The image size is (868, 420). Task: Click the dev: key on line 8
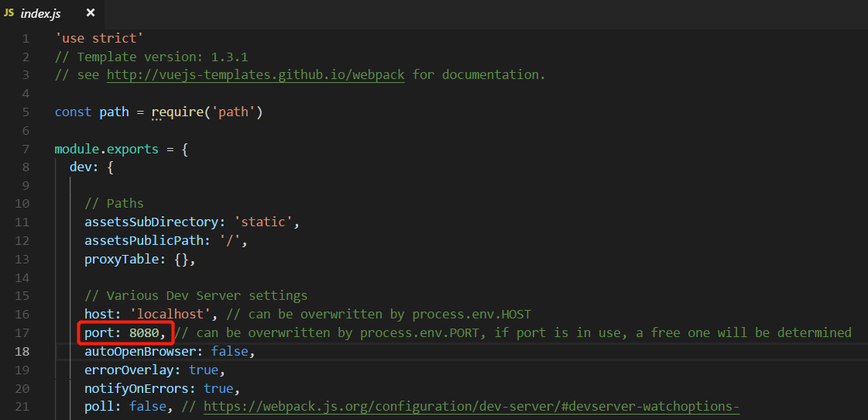84,167
